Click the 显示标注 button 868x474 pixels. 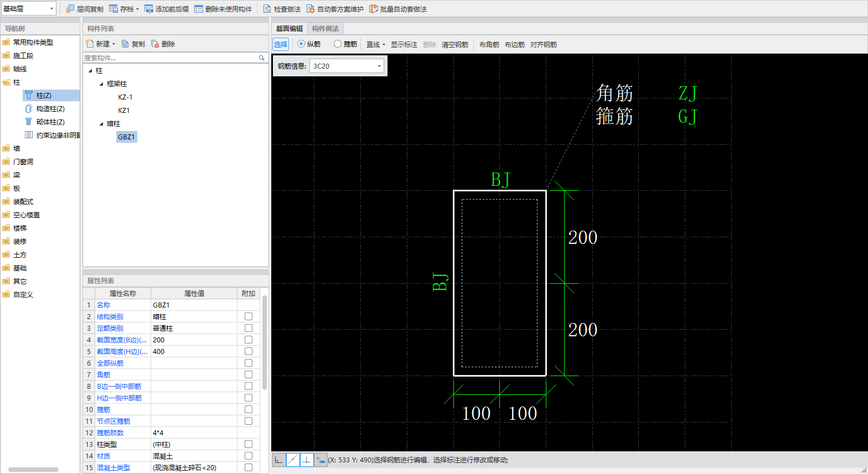[404, 44]
